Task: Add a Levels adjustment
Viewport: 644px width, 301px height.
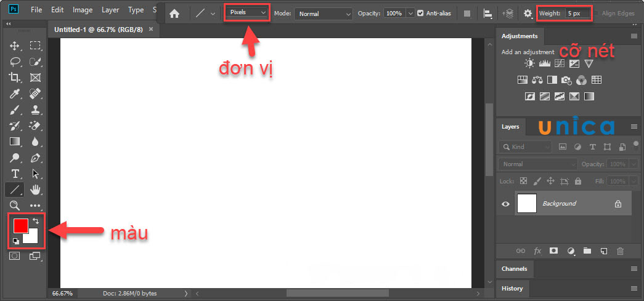Action: [x=545, y=63]
